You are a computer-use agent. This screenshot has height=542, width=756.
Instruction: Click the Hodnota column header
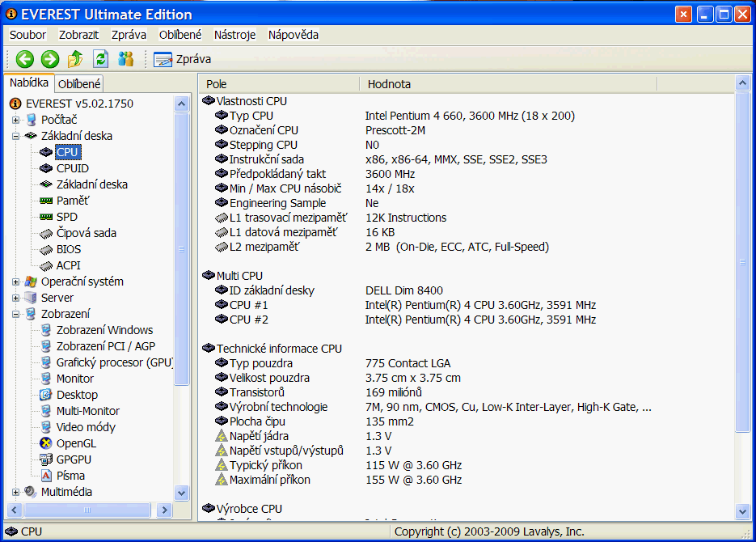pos(509,84)
